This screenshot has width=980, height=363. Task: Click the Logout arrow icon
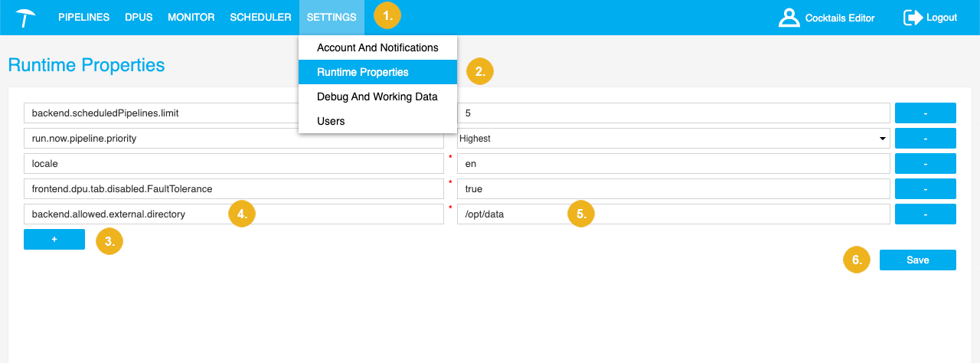click(x=913, y=18)
